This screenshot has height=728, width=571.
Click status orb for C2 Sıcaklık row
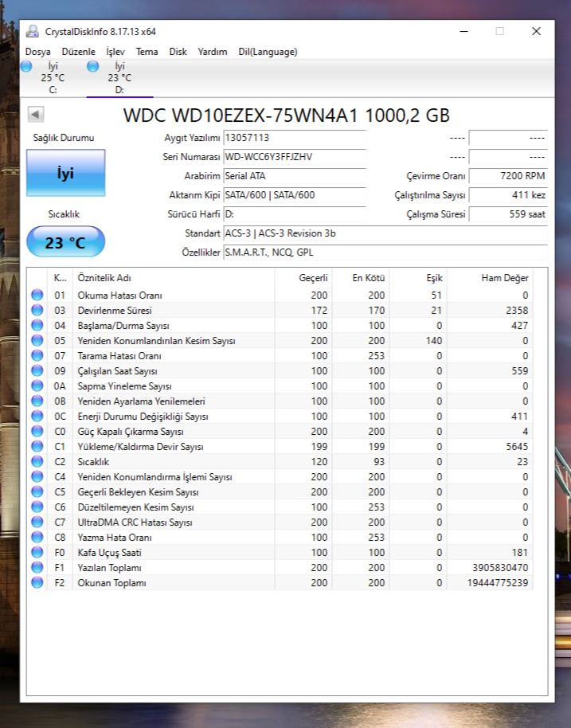37,461
